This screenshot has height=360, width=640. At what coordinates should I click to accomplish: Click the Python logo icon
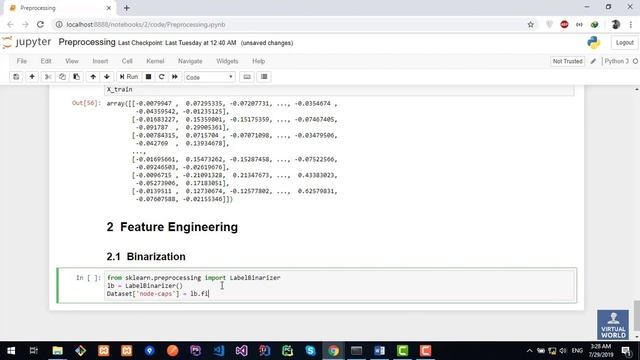pyautogui.click(x=593, y=42)
